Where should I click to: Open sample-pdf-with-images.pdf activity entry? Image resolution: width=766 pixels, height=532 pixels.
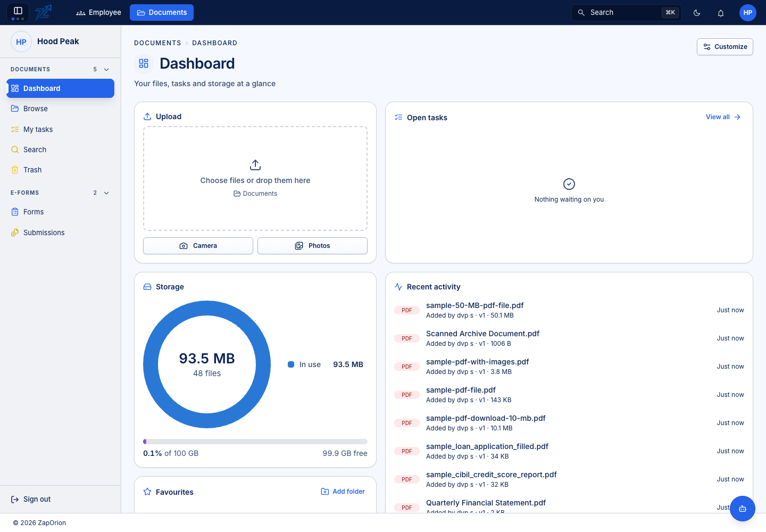[x=569, y=367]
